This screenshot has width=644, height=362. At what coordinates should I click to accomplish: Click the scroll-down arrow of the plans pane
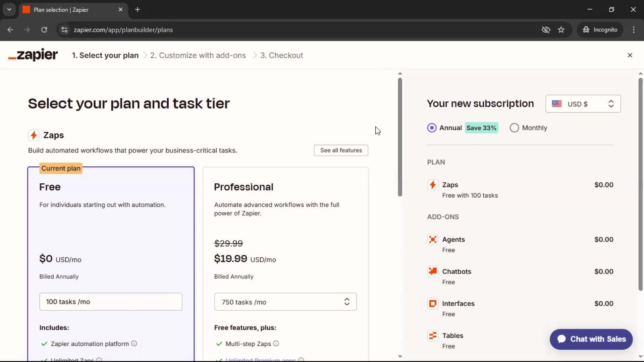tap(400, 356)
